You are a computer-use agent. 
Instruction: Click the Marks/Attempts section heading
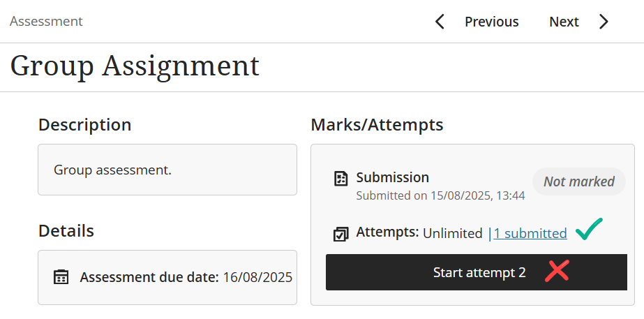coord(377,125)
